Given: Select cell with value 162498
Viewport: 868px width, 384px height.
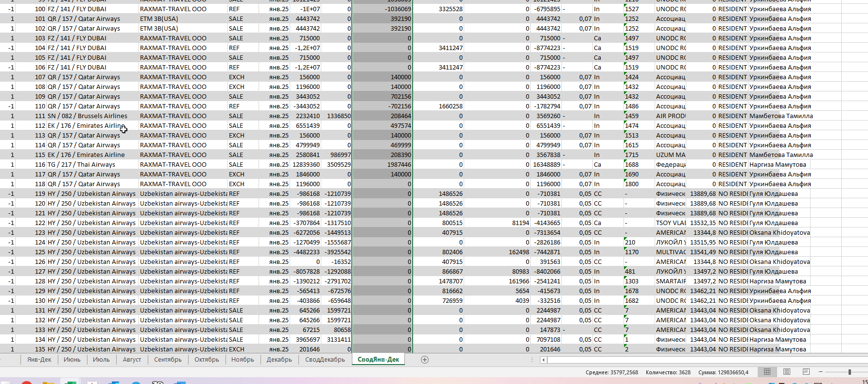Looking at the screenshot, I should click(498, 252).
